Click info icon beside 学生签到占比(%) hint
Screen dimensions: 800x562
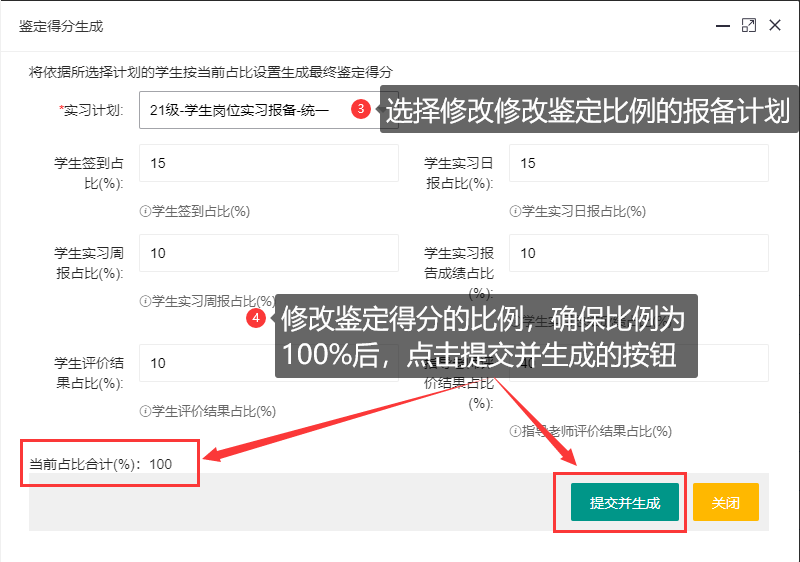145,211
